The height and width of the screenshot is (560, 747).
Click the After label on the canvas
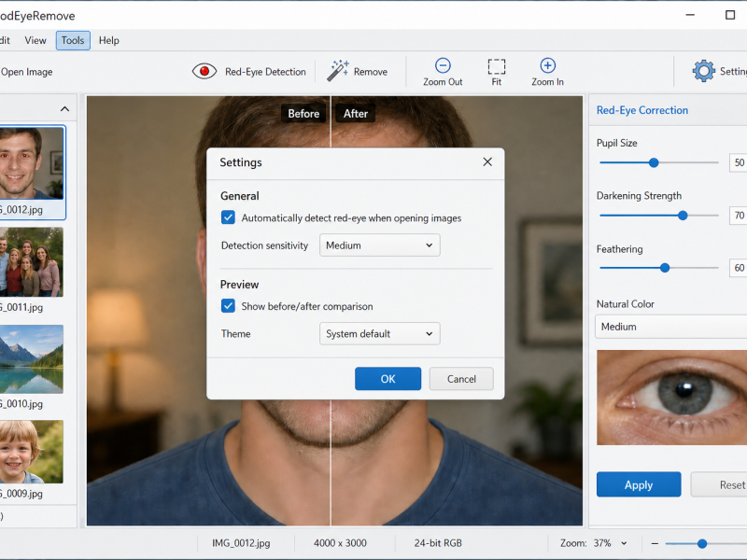pyautogui.click(x=356, y=113)
